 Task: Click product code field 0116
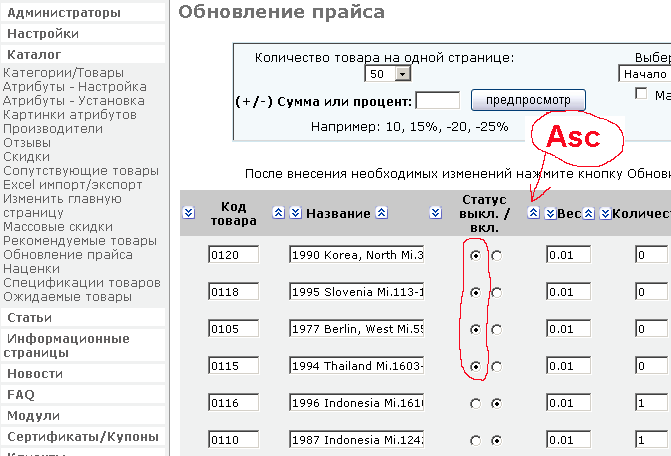point(234,403)
